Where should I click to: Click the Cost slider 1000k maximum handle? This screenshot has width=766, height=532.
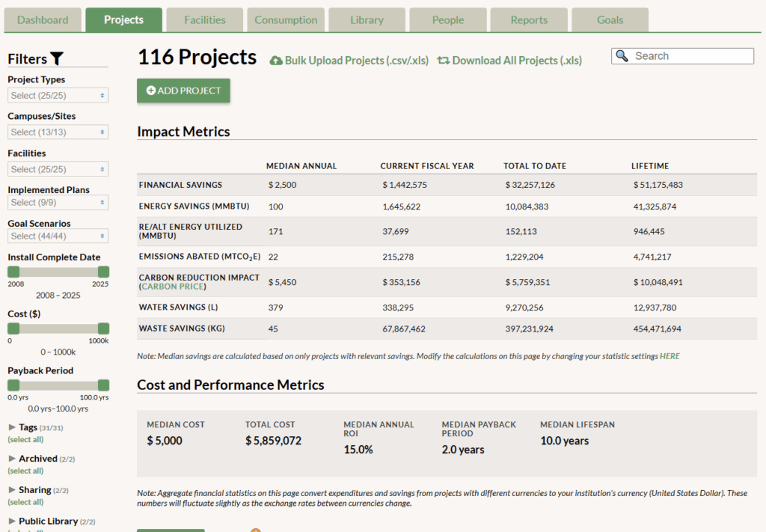click(x=103, y=328)
